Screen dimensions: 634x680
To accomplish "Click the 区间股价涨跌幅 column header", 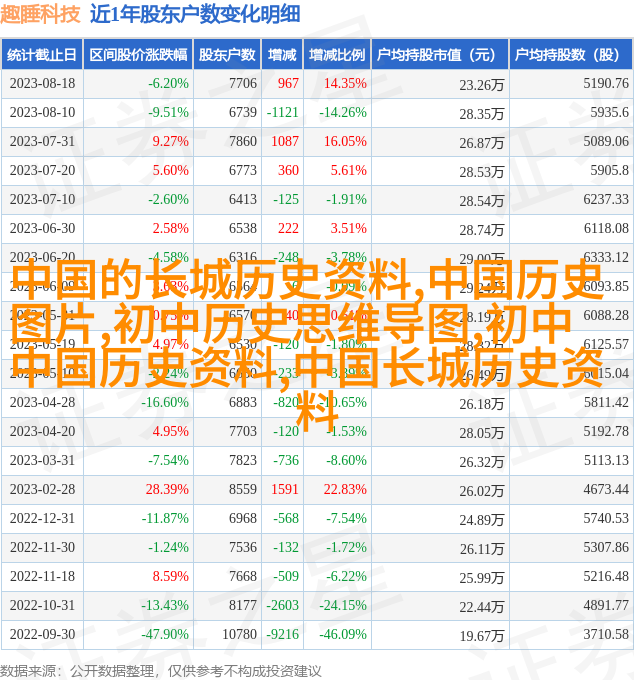I will coord(138,55).
